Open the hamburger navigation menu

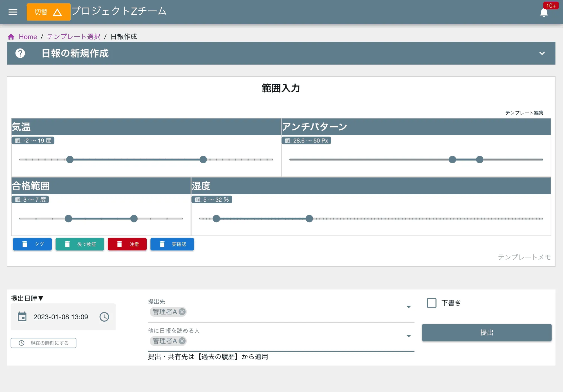13,12
